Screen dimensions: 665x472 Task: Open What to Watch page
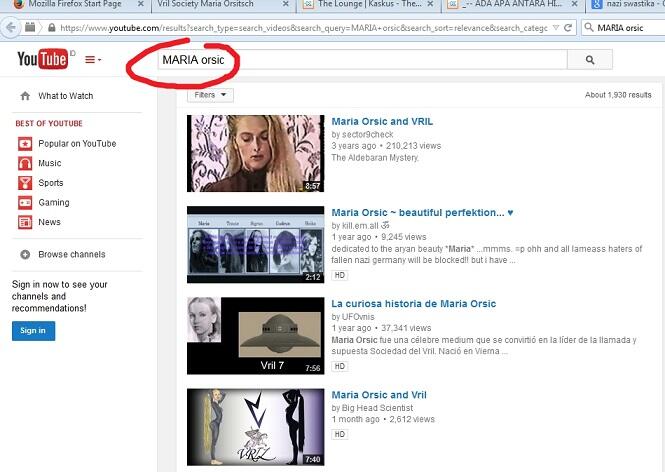[x=66, y=96]
